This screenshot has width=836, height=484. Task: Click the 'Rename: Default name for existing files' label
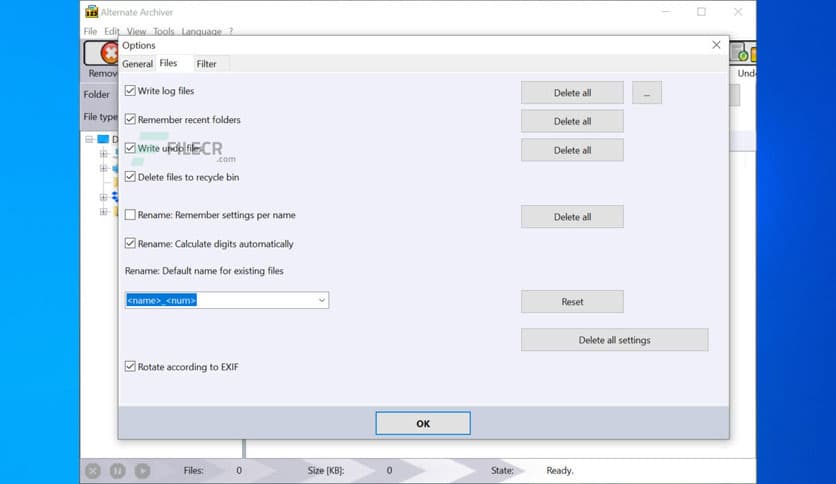(x=204, y=271)
